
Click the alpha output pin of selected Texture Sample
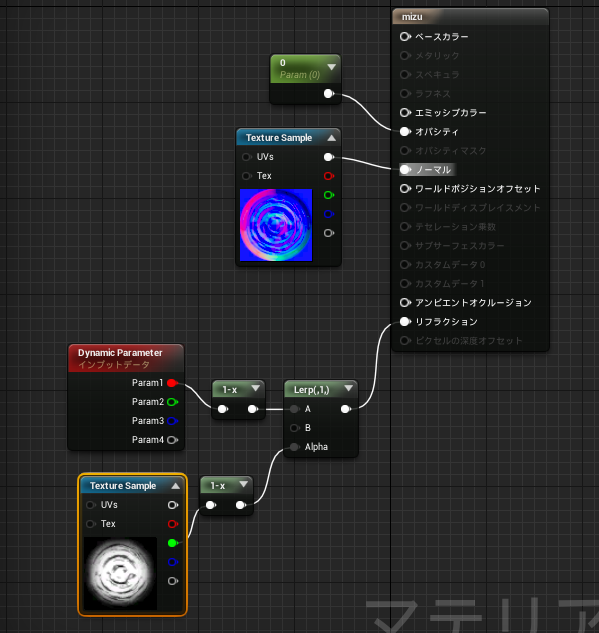[x=173, y=581]
